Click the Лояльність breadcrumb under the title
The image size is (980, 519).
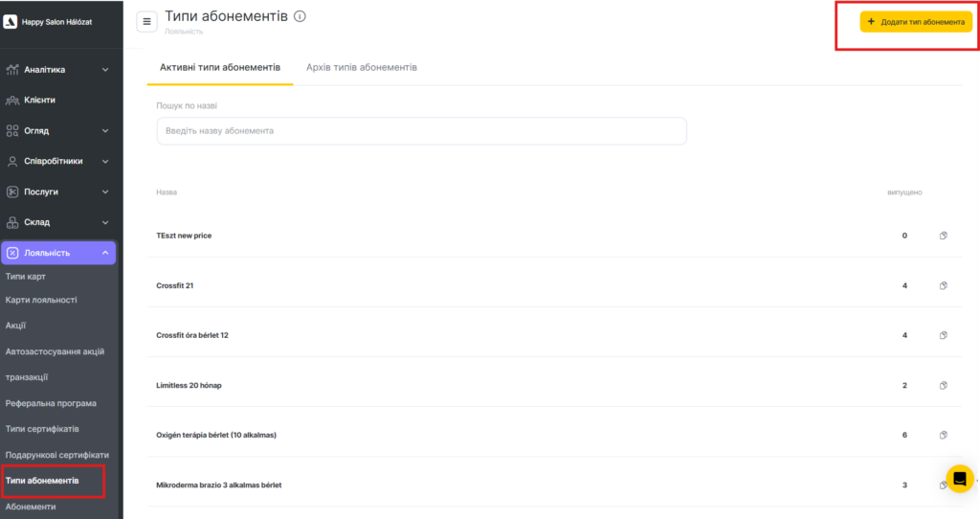pos(184,32)
